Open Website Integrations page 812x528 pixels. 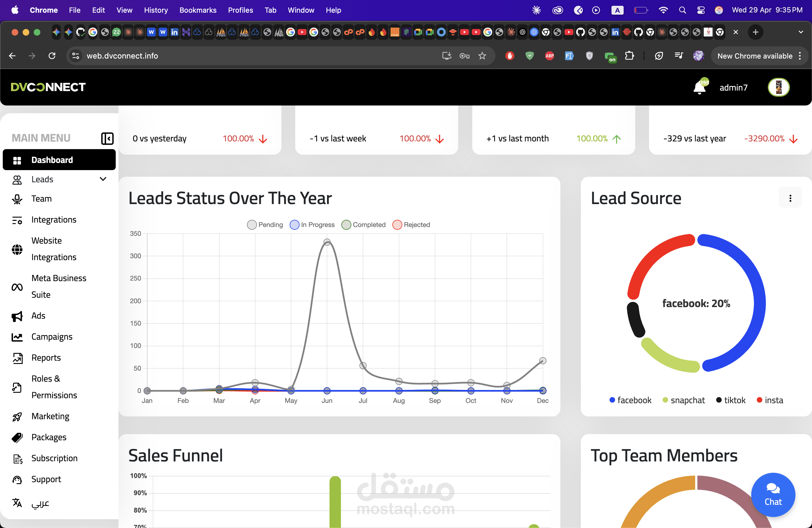point(54,249)
